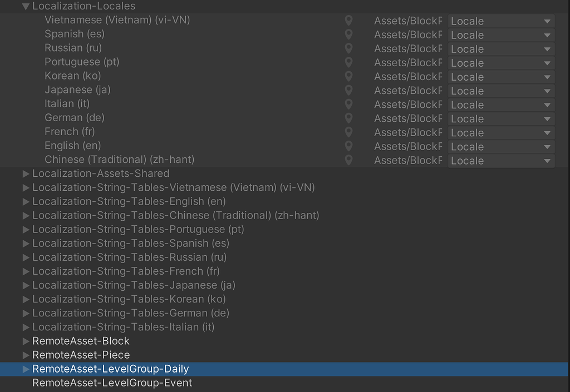This screenshot has width=570, height=392.
Task: Expand Localization-String-Tables-Korean (ko)
Action: [x=26, y=299]
